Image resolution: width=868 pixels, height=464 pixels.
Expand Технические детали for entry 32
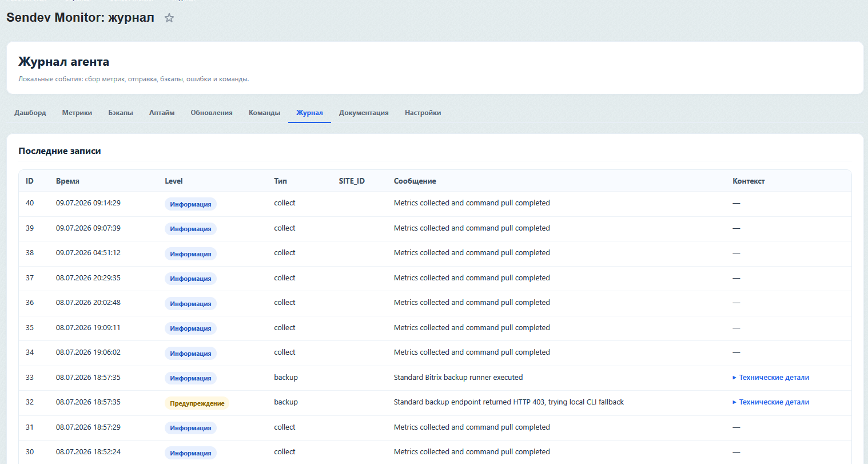[771, 402]
